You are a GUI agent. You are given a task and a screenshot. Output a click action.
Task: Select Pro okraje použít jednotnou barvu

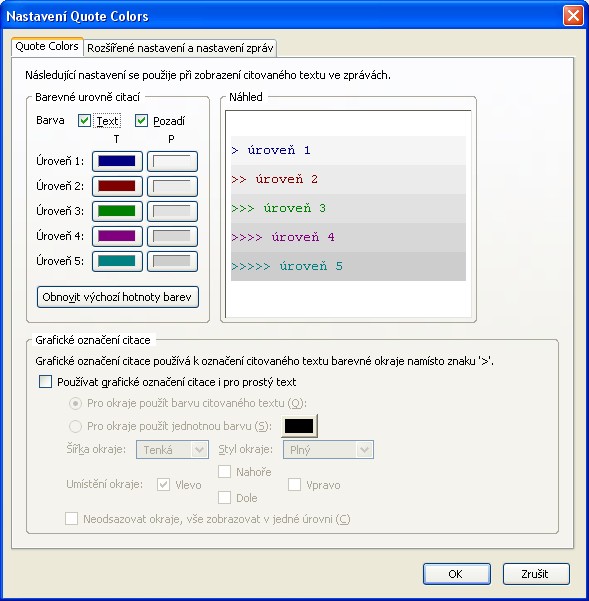[x=75, y=426]
